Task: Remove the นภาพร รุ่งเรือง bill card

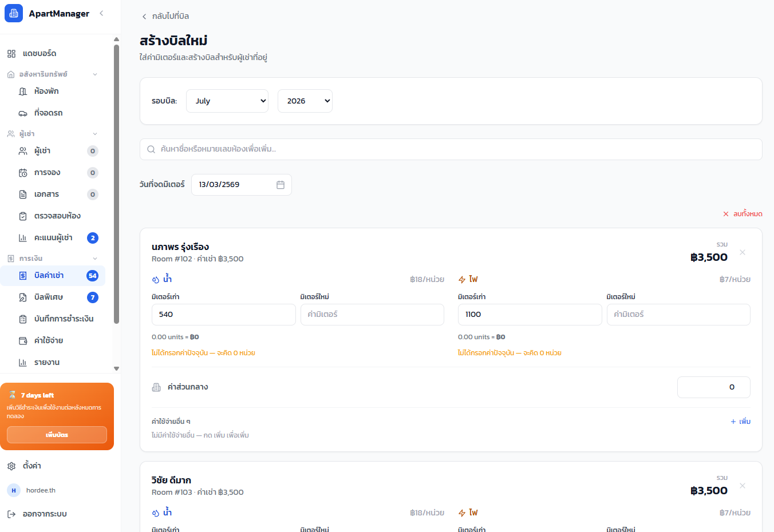Action: click(743, 252)
